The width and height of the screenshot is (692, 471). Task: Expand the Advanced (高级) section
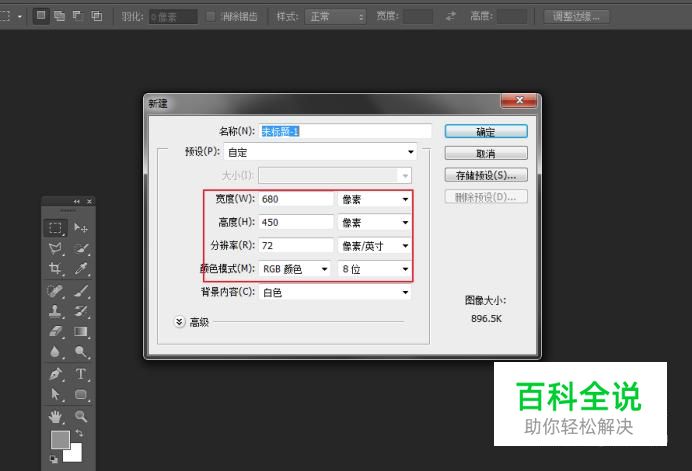pyautogui.click(x=179, y=322)
